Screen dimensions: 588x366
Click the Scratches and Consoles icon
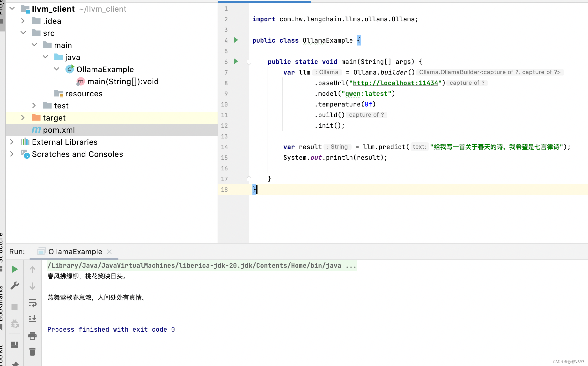(25, 154)
